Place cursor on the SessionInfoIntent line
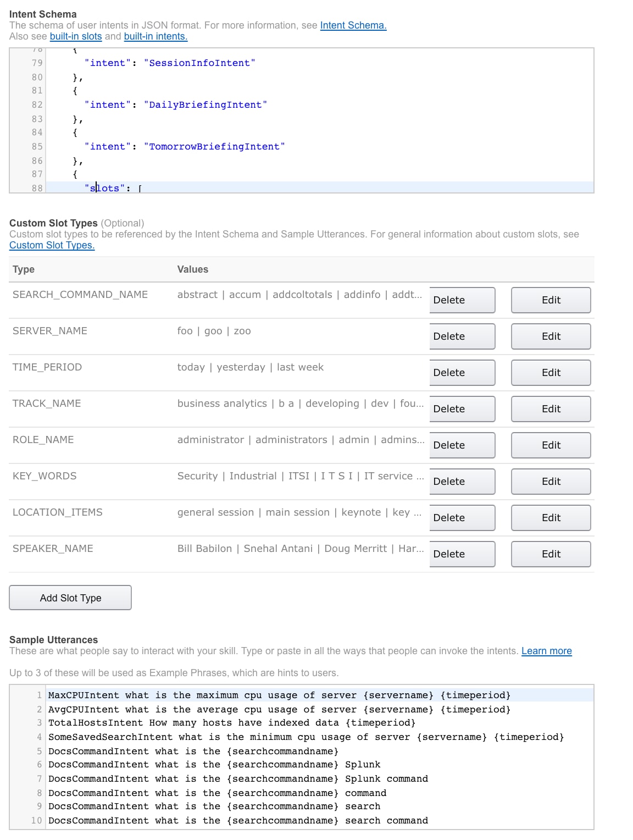The height and width of the screenshot is (840, 633). 319,63
